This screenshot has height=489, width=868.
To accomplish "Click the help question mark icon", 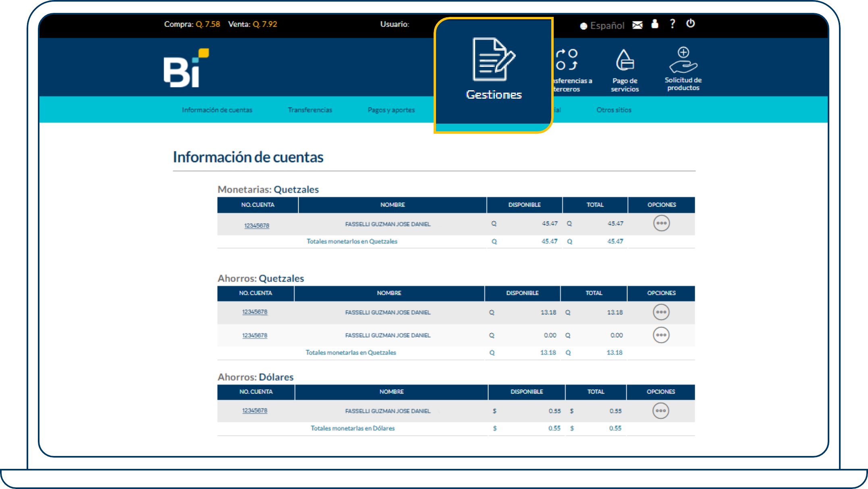I will click(672, 24).
